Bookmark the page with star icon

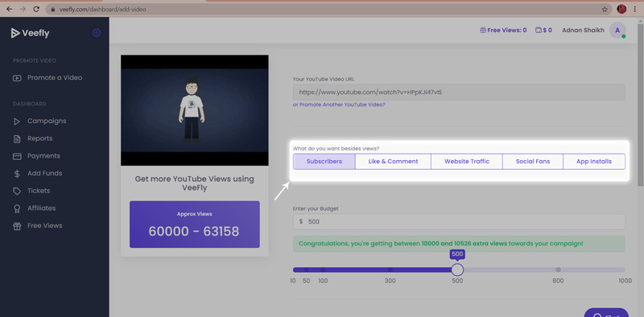tap(605, 9)
